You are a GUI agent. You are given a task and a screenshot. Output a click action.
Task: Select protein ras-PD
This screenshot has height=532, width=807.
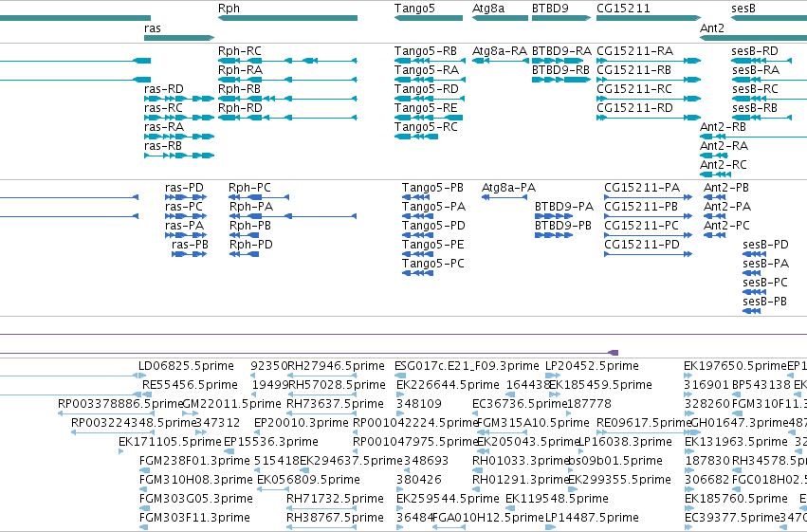[x=186, y=197]
